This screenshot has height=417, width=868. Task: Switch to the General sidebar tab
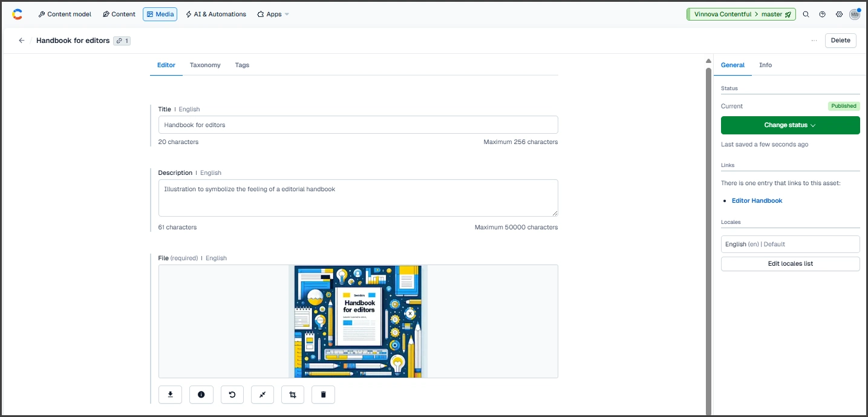coord(733,65)
